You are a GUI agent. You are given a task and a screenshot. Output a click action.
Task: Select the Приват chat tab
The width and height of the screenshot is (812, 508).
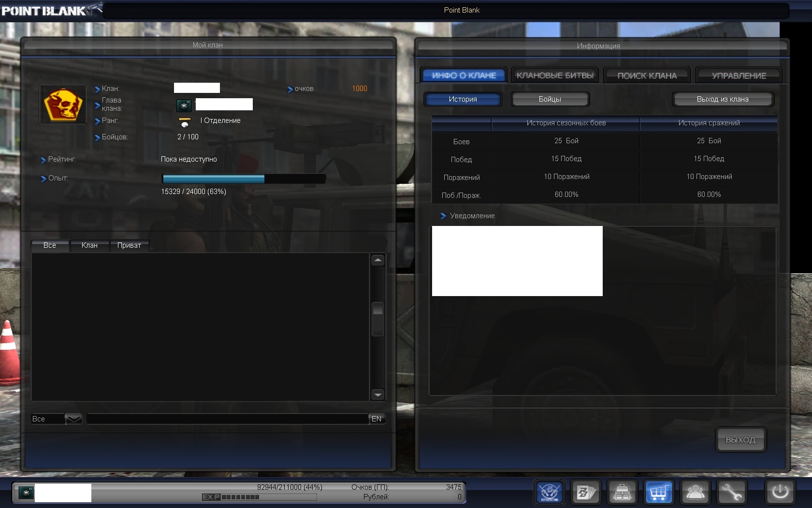pos(129,245)
